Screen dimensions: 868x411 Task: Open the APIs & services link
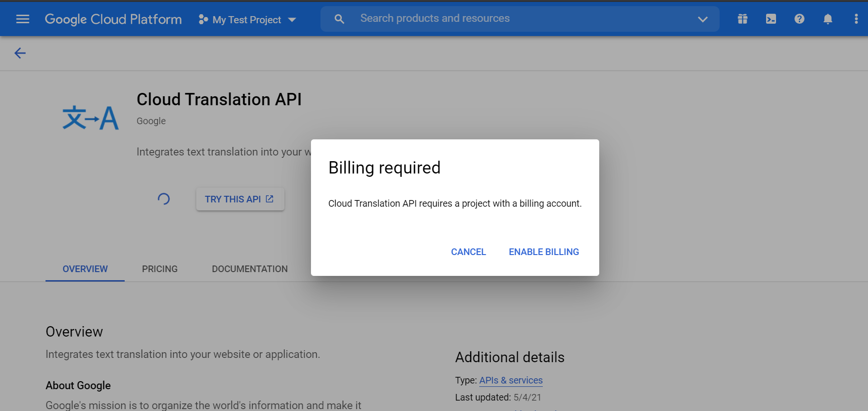511,380
